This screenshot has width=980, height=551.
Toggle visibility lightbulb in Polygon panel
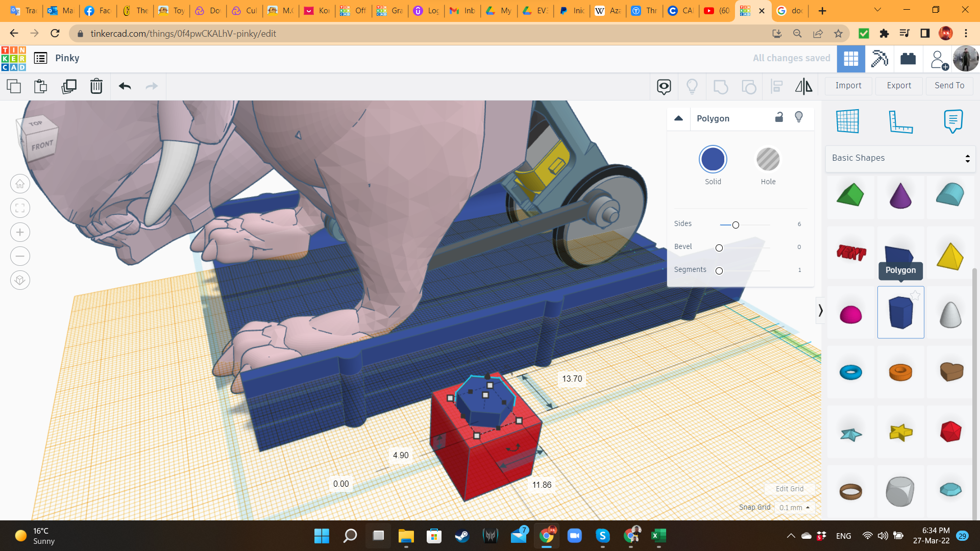[799, 117]
